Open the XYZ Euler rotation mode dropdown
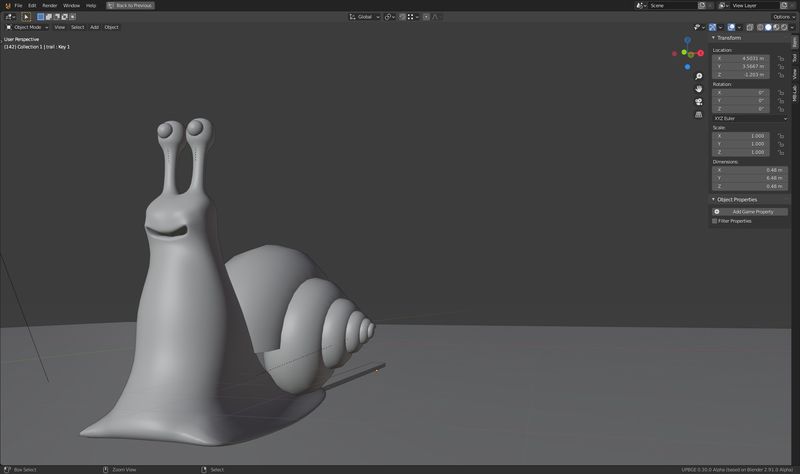Image resolution: width=800 pixels, height=474 pixels. point(749,118)
